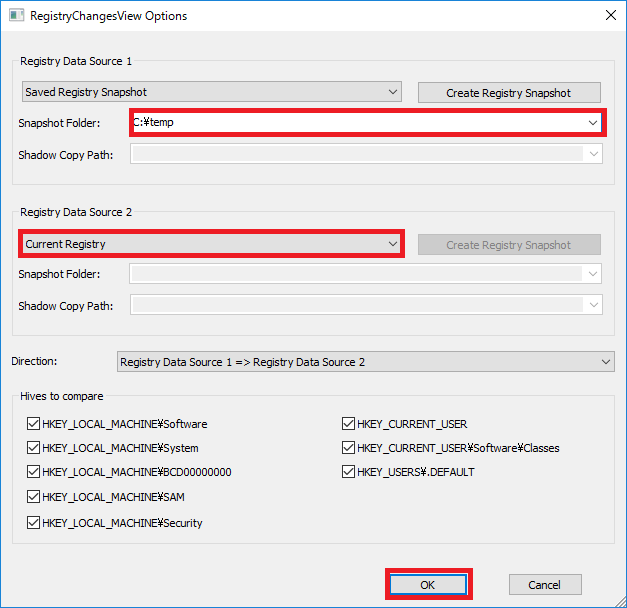The width and height of the screenshot is (627, 608).
Task: Expand Snapshot Folder history arrow for Source 1
Action: click(593, 122)
